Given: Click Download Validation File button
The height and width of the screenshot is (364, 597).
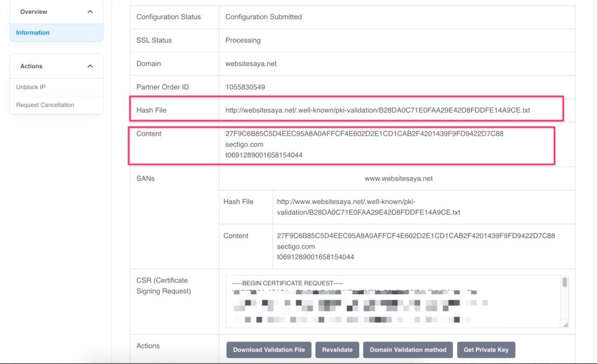Looking at the screenshot, I should [x=269, y=350].
